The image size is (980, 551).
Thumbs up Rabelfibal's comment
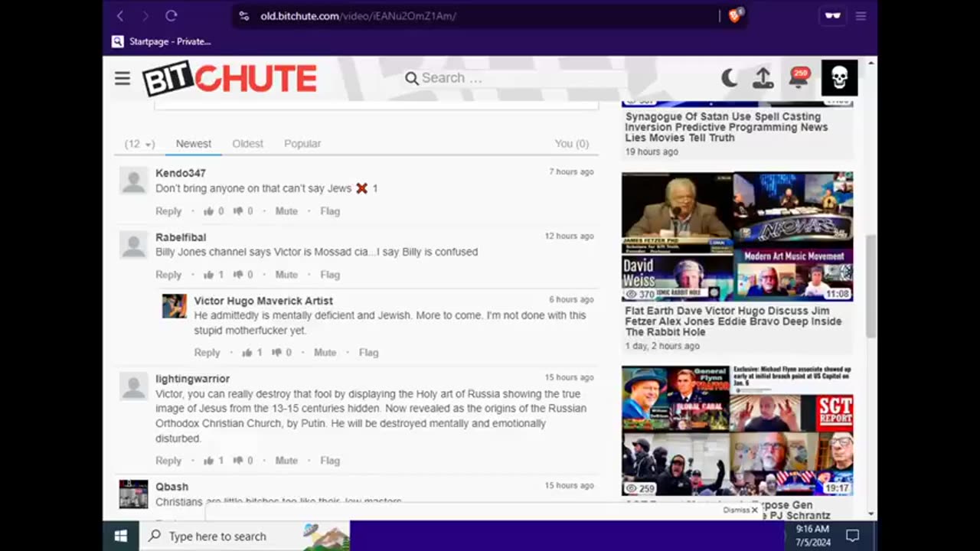(208, 275)
